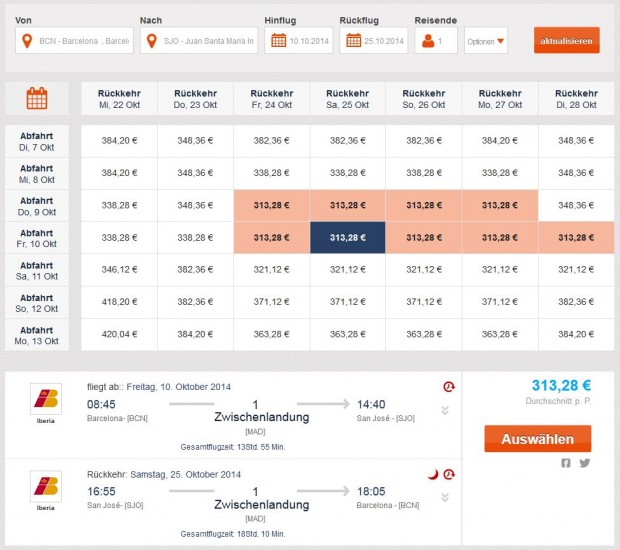
Task: Click the Rückflug date field
Action: [x=374, y=41]
